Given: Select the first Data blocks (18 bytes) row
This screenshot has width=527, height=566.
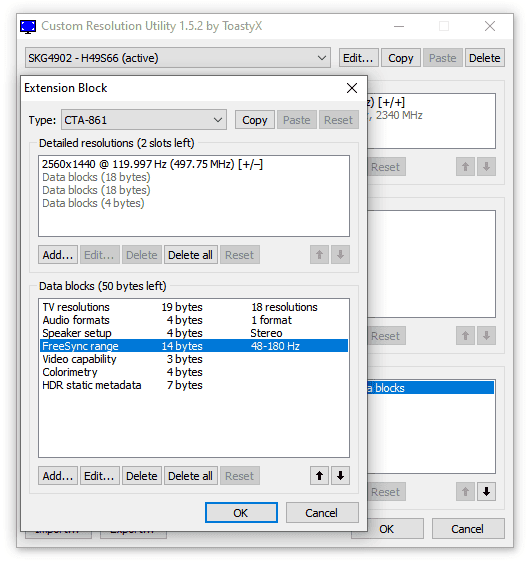Looking at the screenshot, I should pyautogui.click(x=194, y=177).
